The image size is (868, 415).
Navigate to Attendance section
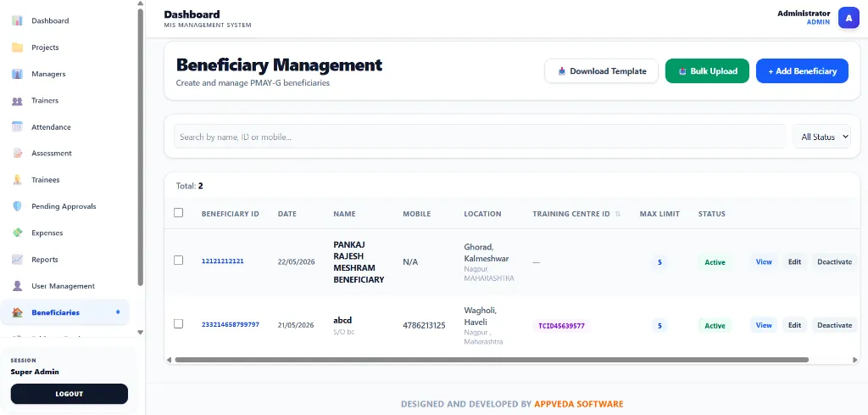click(64, 127)
